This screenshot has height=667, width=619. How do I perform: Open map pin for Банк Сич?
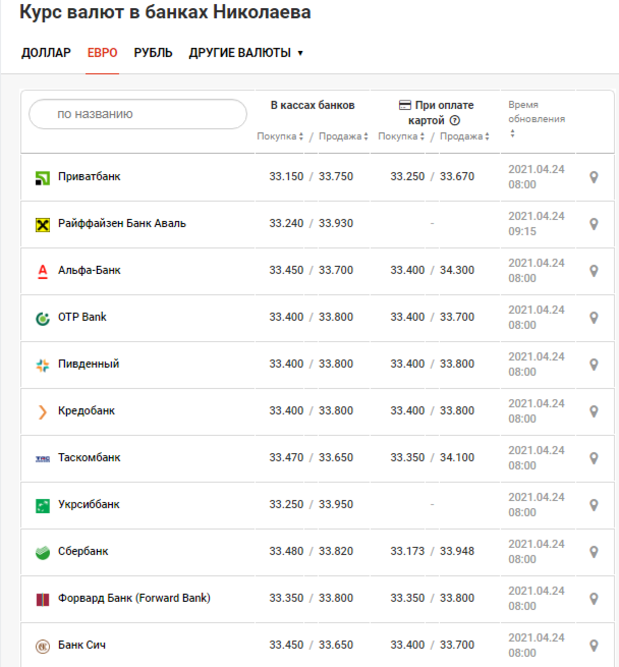click(594, 645)
